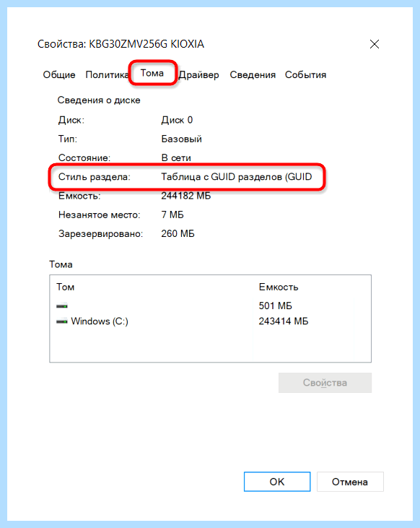This screenshot has height=528, width=420.
Task: Switch to the Сведения tab
Action: 253,74
